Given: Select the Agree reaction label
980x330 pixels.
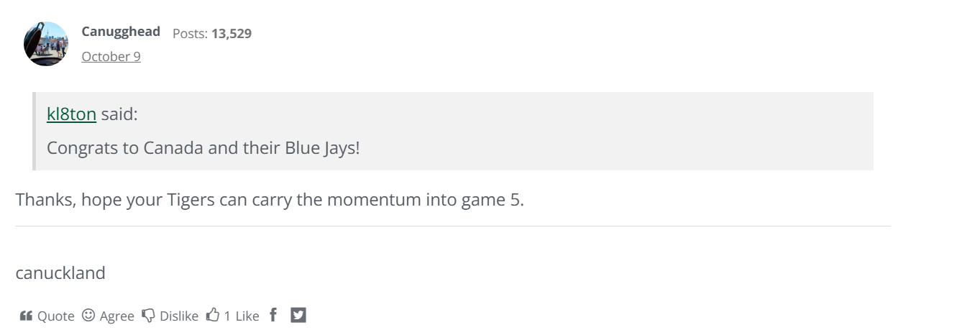Looking at the screenshot, I should pos(117,316).
